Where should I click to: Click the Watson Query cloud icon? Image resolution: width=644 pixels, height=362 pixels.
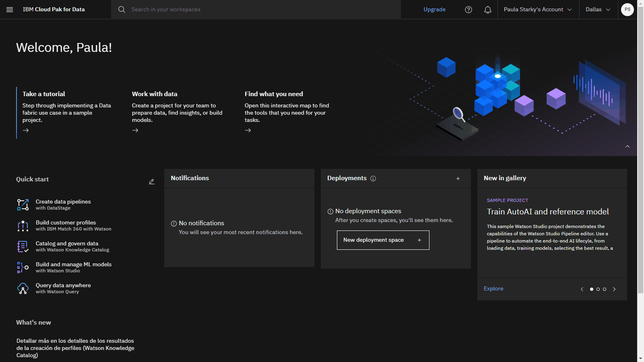[x=23, y=288]
